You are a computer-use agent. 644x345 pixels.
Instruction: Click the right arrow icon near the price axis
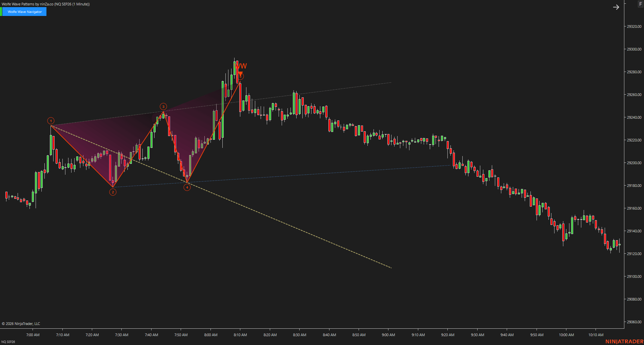(x=616, y=7)
